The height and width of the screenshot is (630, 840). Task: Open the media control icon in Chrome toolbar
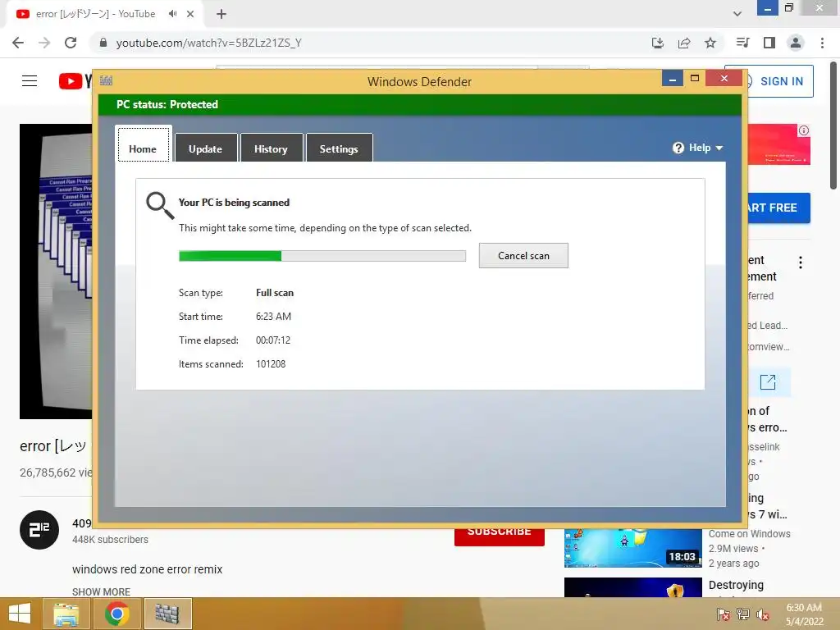(x=742, y=43)
